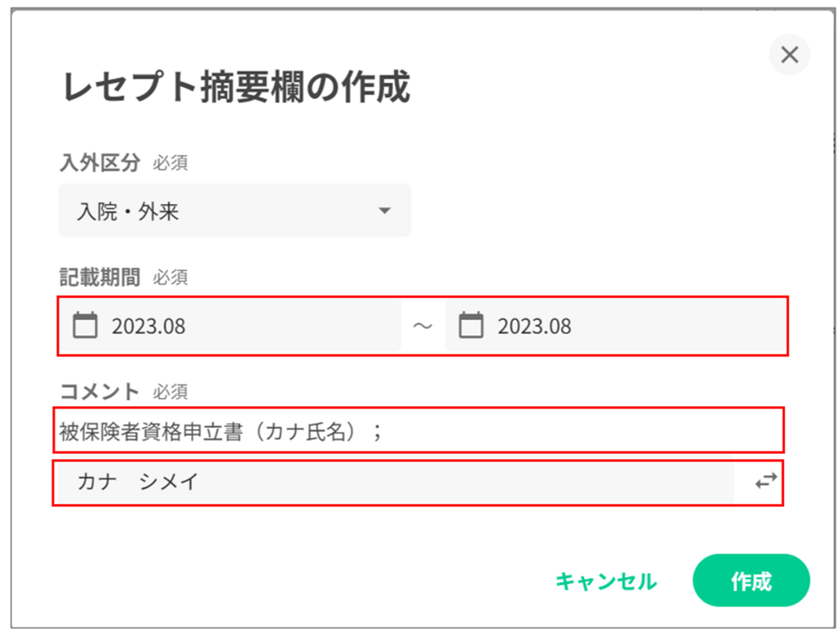Viewport: 840px width, 631px height.
Task: Click the swap arrows icon beside カナ シメイ
Action: (766, 481)
